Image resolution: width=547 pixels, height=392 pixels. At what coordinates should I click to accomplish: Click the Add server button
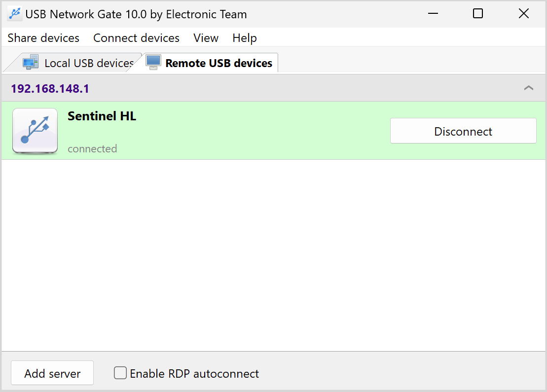52,373
